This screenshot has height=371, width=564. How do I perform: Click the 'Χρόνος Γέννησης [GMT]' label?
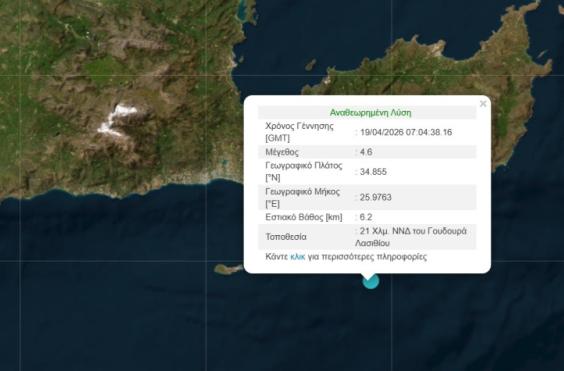[x=299, y=132]
